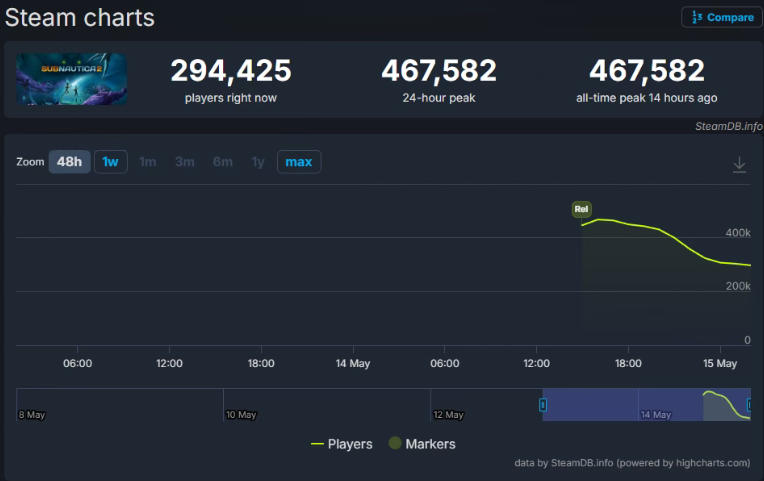Select the 1m zoom option
The width and height of the screenshot is (764, 481).
[148, 162]
